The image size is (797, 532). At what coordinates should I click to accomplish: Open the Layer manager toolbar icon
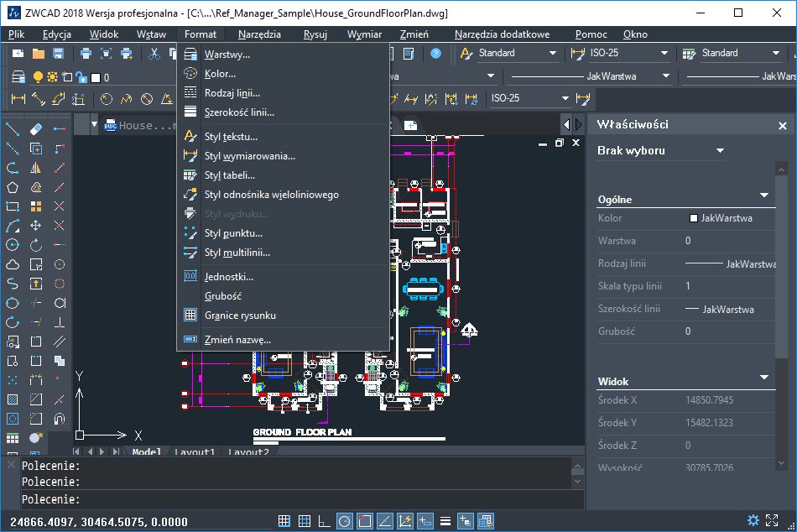click(x=18, y=77)
